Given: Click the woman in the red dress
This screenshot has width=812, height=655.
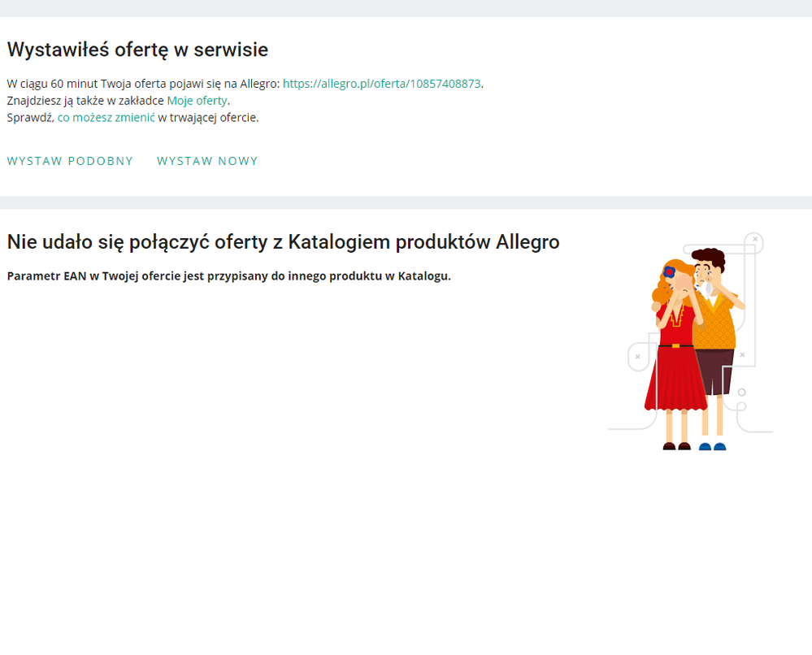Looking at the screenshot, I should (x=676, y=366).
